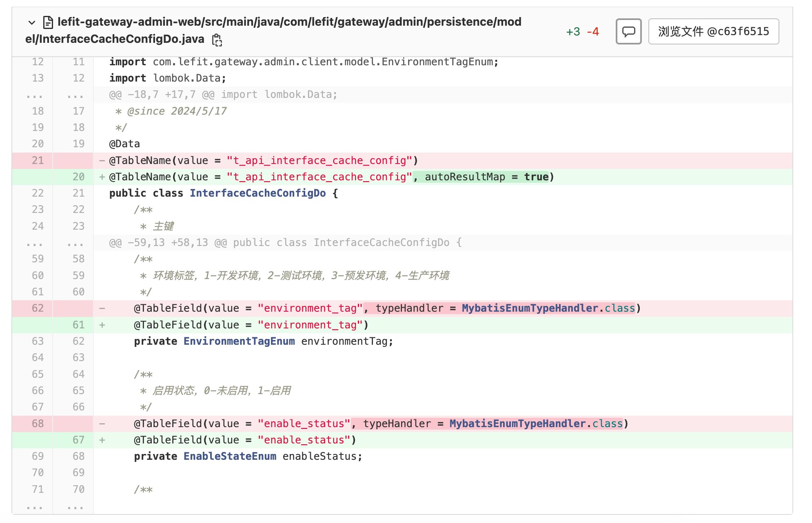
Task: Click the green +3 additions count
Action: click(573, 32)
